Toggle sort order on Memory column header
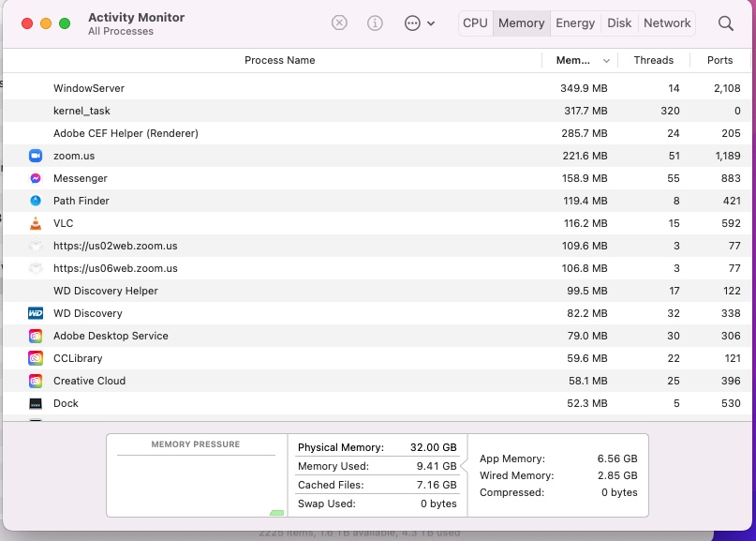The height and width of the screenshot is (541, 756). (580, 60)
